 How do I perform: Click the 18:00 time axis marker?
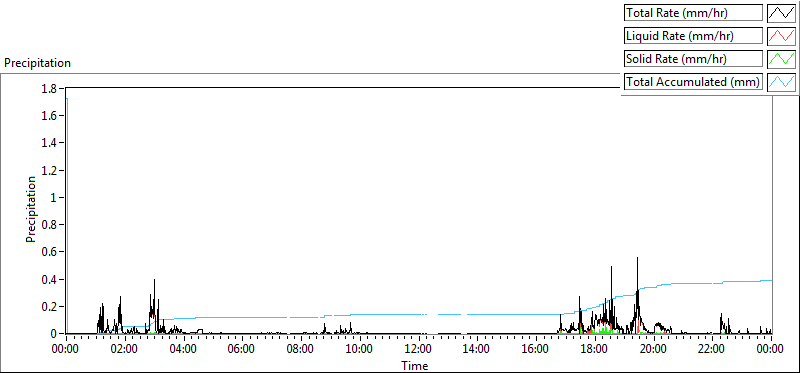[594, 350]
